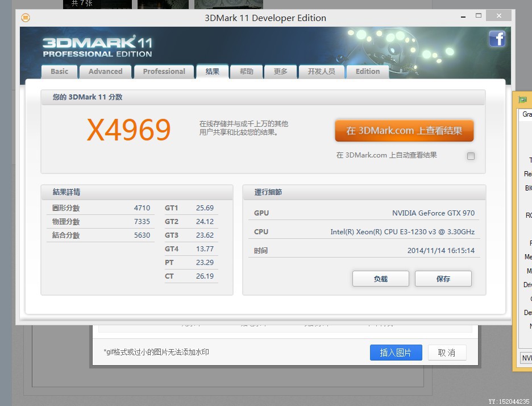
Task: Click the 保存 save button
Action: [x=443, y=279]
